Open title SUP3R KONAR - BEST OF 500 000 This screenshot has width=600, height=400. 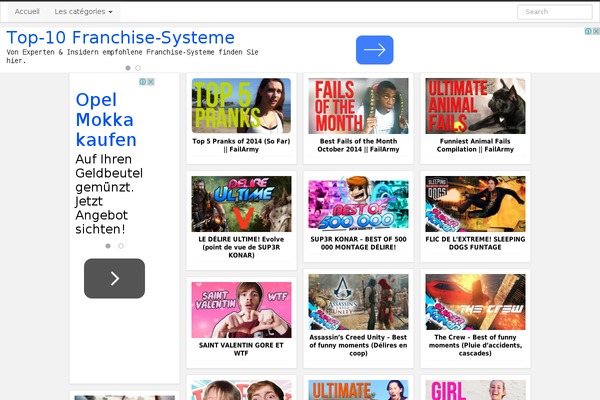coord(358,243)
